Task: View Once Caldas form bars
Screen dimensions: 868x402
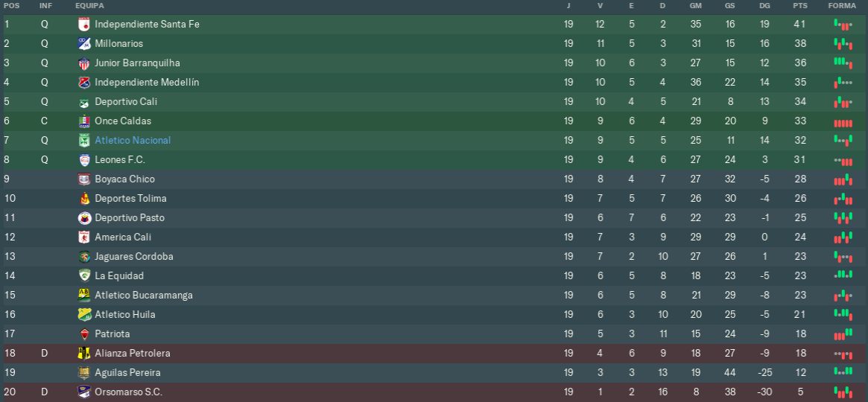Action: (x=843, y=123)
